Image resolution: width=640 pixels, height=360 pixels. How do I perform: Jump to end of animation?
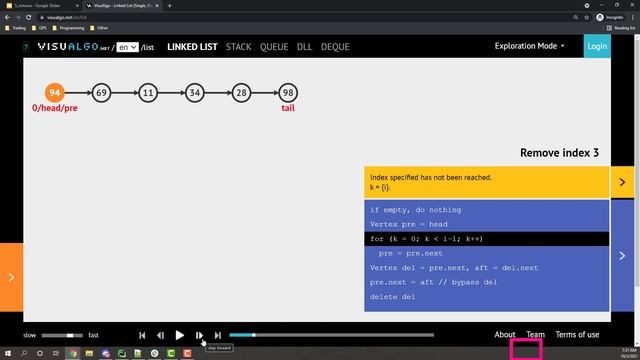point(218,335)
